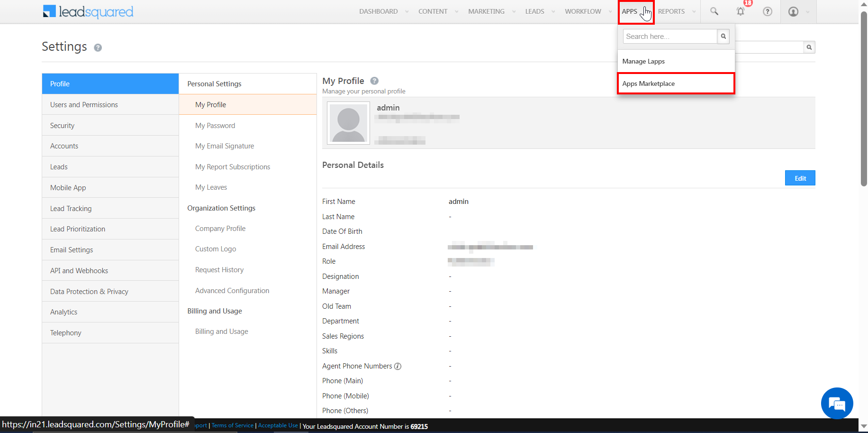Expand the Workflow menu arrow
The width and height of the screenshot is (868, 433).
tap(610, 12)
